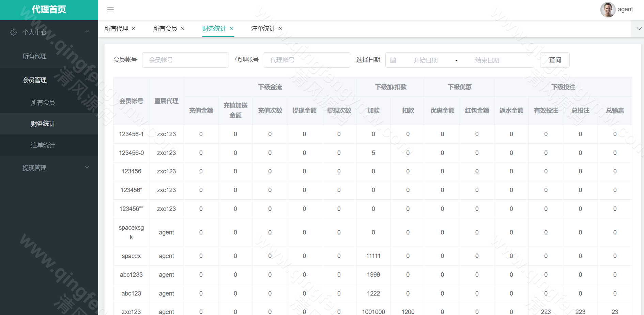Click the 加款 column header

pyautogui.click(x=373, y=111)
